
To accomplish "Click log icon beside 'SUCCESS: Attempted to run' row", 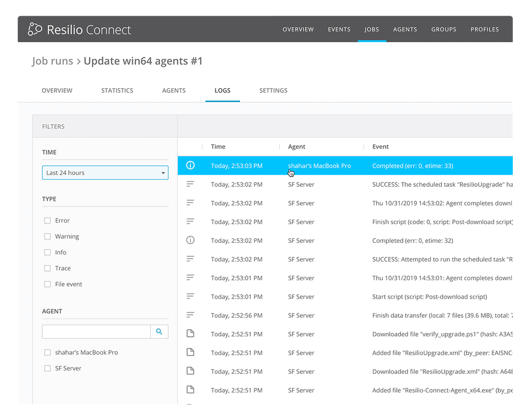I will 190,259.
